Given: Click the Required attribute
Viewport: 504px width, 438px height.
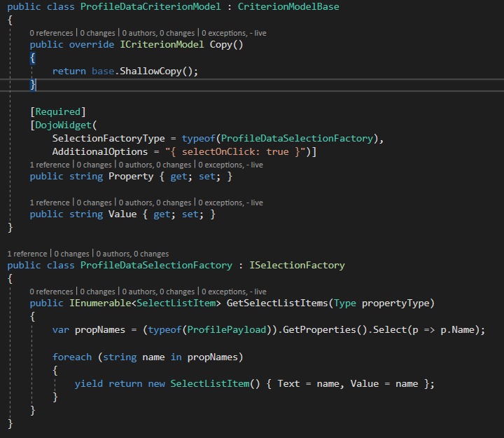Looking at the screenshot, I should [x=58, y=111].
